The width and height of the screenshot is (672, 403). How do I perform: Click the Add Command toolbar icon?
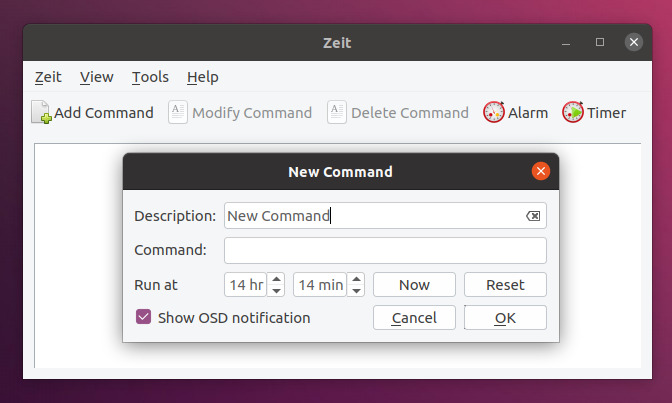42,113
